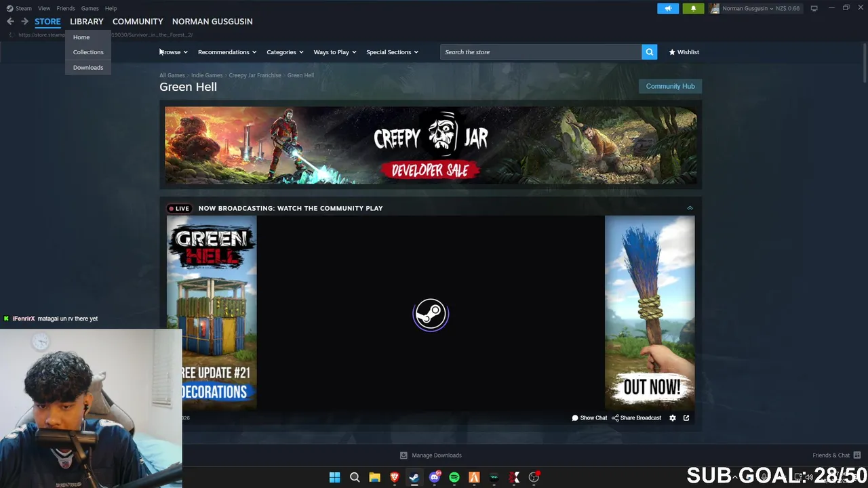Open the Windows Start menu
The height and width of the screenshot is (488, 868).
point(334,477)
